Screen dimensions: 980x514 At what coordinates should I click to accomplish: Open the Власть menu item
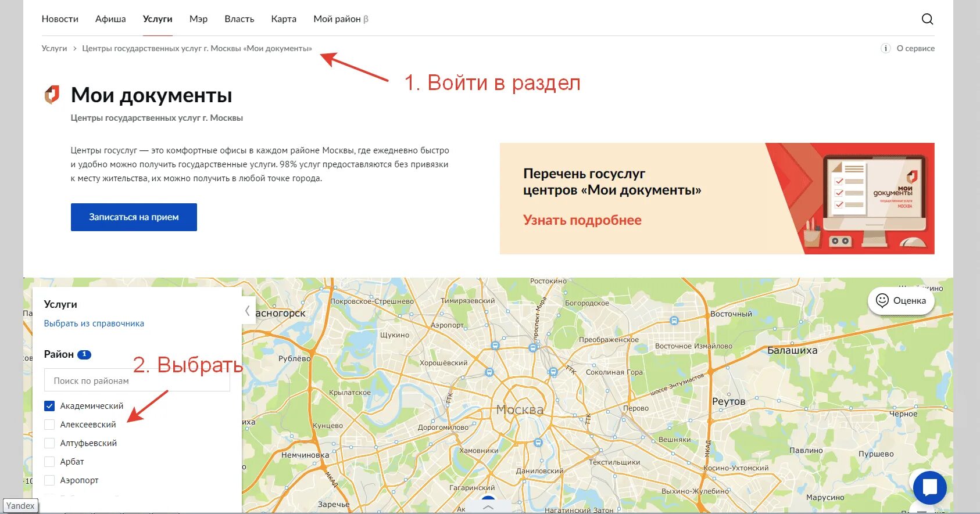click(x=239, y=19)
